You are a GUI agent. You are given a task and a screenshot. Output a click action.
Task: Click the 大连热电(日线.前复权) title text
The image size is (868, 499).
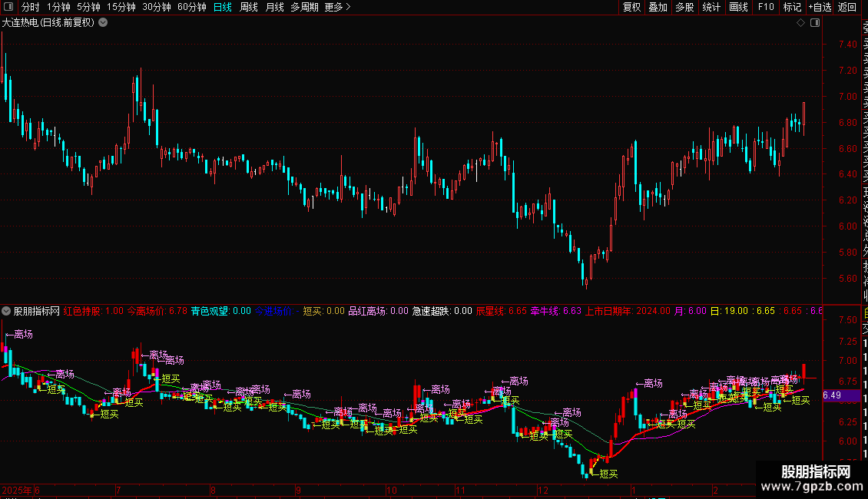tap(48, 23)
